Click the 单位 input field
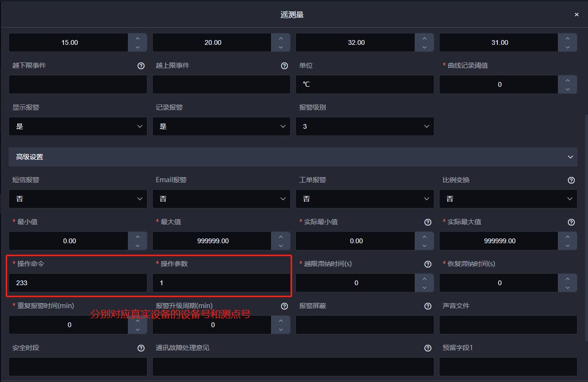 tap(365, 84)
